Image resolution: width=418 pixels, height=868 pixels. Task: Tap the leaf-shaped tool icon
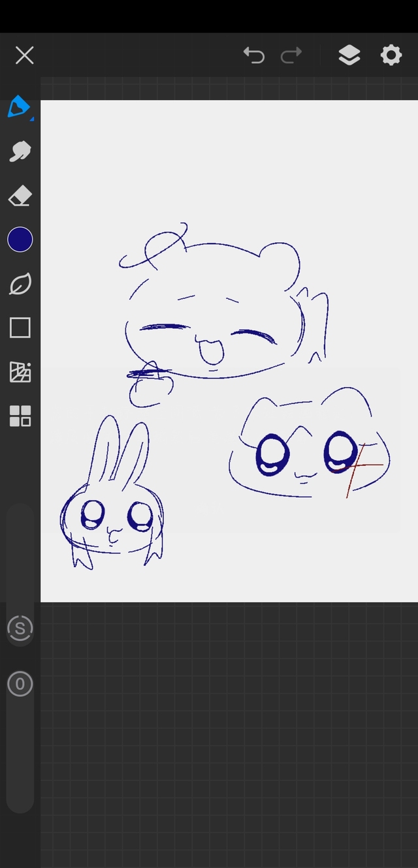(x=20, y=284)
